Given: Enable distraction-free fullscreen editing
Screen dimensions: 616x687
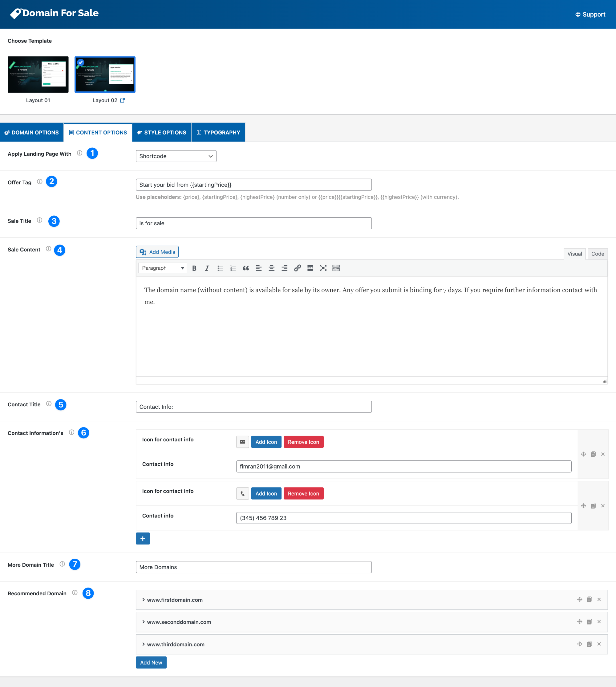Looking at the screenshot, I should point(323,268).
